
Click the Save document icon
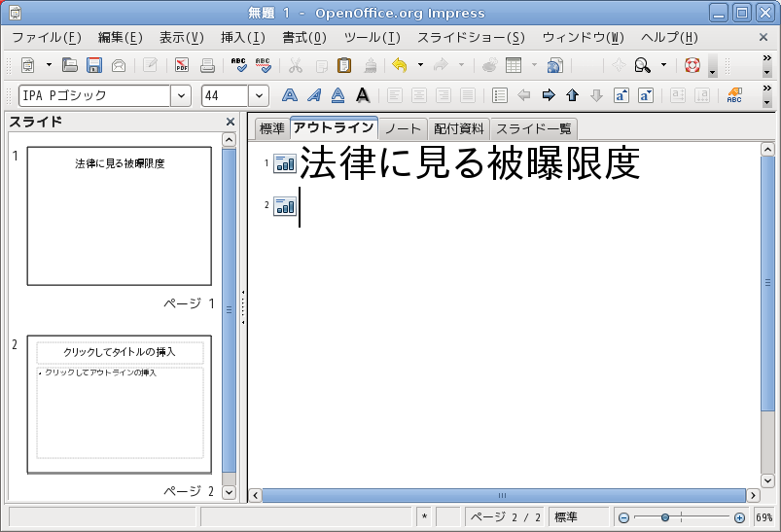point(94,66)
